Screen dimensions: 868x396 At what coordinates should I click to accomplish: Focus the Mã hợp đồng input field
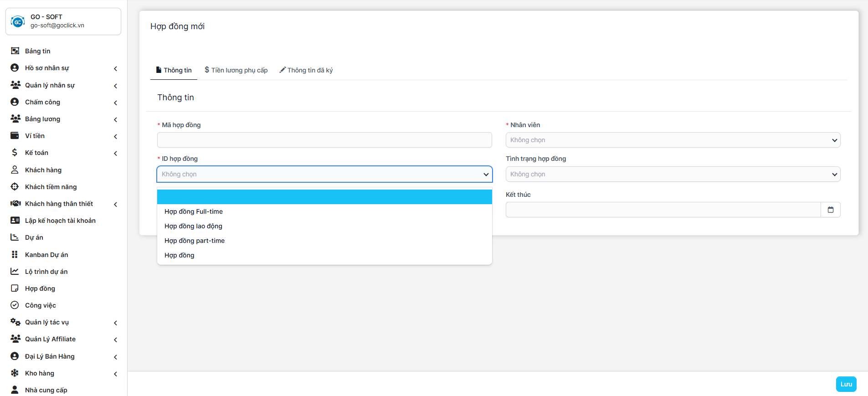coord(324,140)
